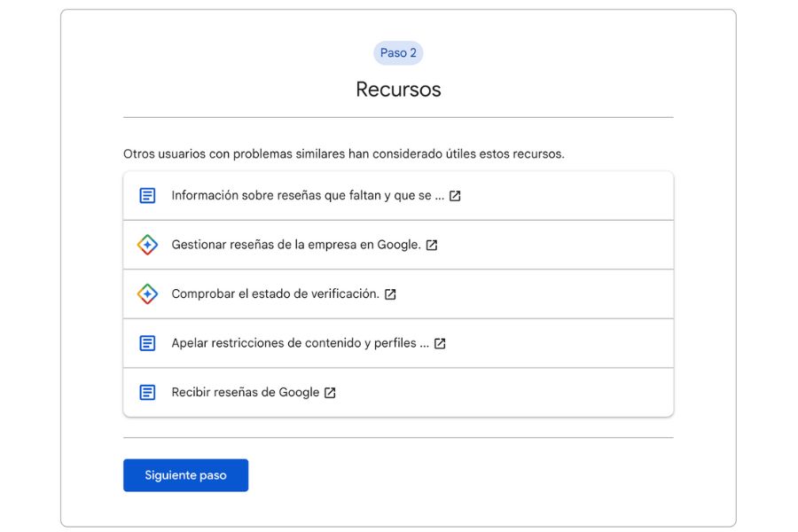This screenshot has height=532, width=798.
Task: Click the document icon beside "Apelar restricciones"
Action: coord(147,343)
